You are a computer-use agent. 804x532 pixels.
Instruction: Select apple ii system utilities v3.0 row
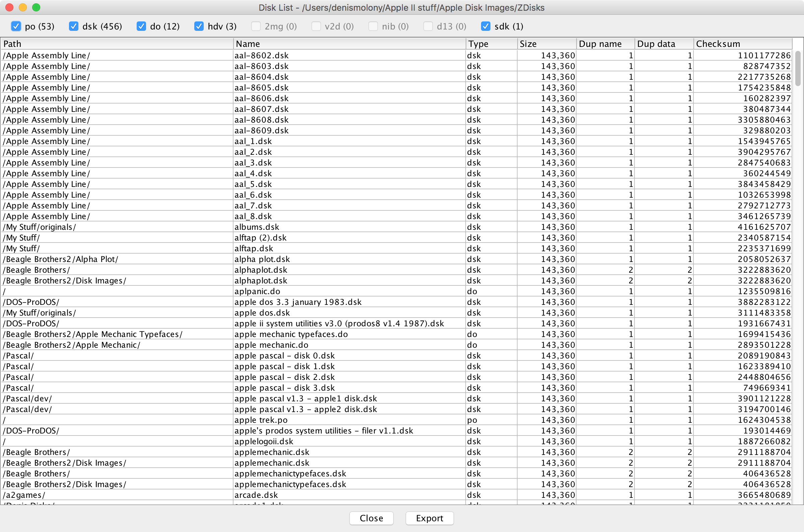[x=397, y=323]
